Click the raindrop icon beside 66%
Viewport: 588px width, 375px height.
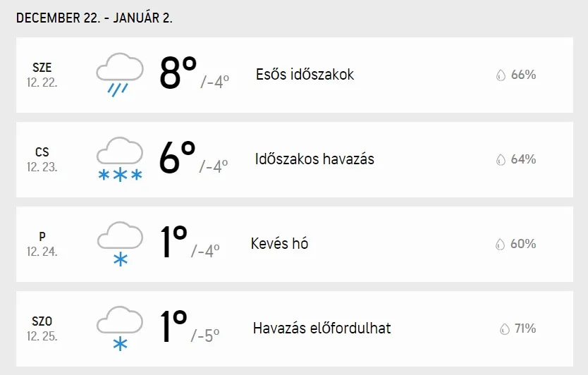tap(501, 75)
